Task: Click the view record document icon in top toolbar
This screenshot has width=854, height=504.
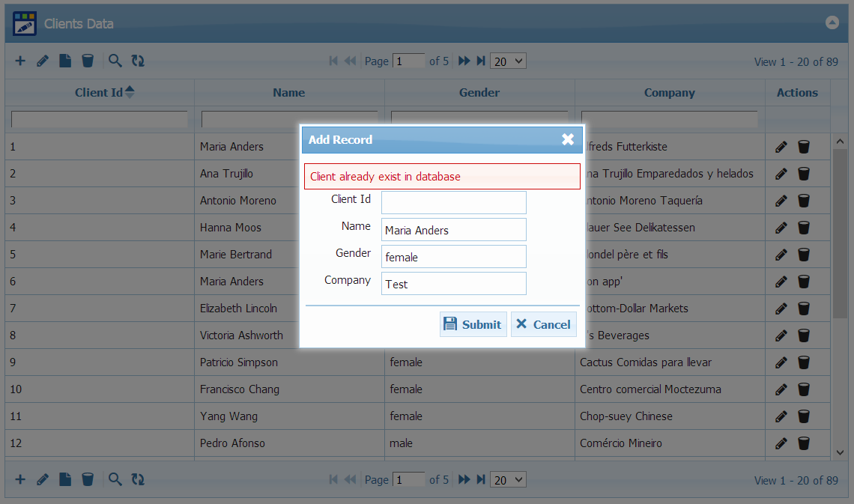Action: [65, 61]
